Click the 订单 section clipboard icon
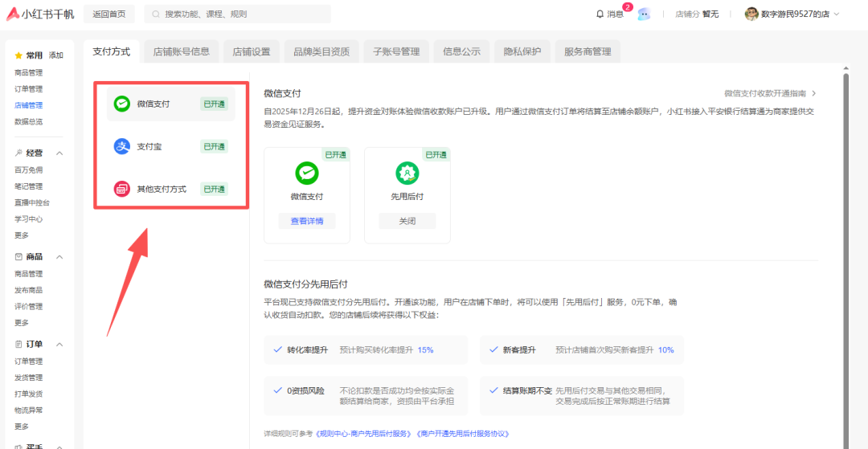 18,345
